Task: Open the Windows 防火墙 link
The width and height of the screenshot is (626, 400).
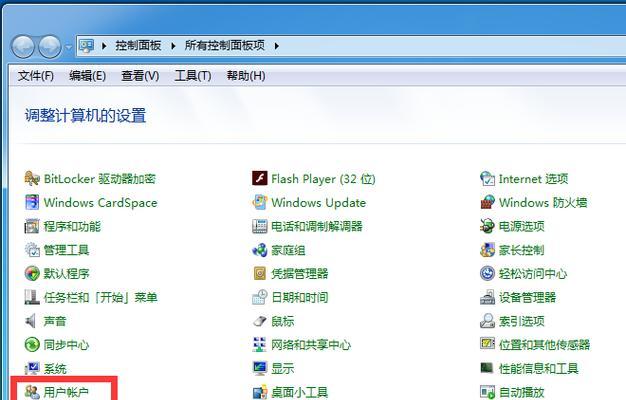Action: tap(543, 203)
